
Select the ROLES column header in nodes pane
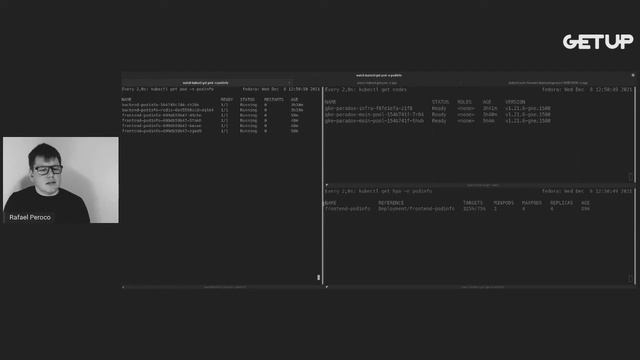(x=464, y=102)
